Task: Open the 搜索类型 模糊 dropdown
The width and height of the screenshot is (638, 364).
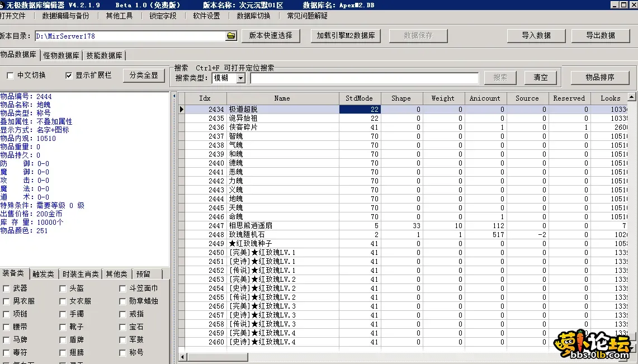Action: pos(241,78)
